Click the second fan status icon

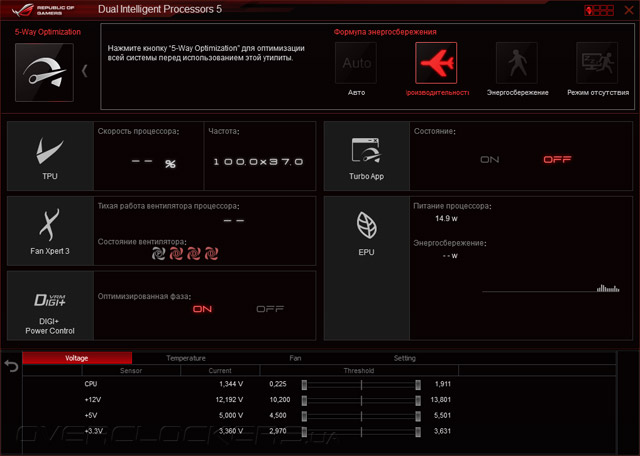(x=176, y=254)
